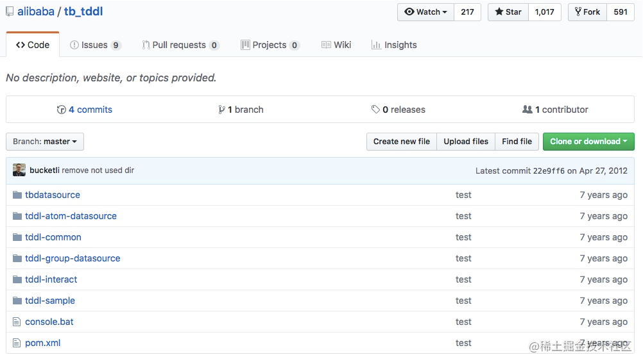Click the tddl-interact folder icon
The height and width of the screenshot is (364, 643).
click(x=17, y=279)
